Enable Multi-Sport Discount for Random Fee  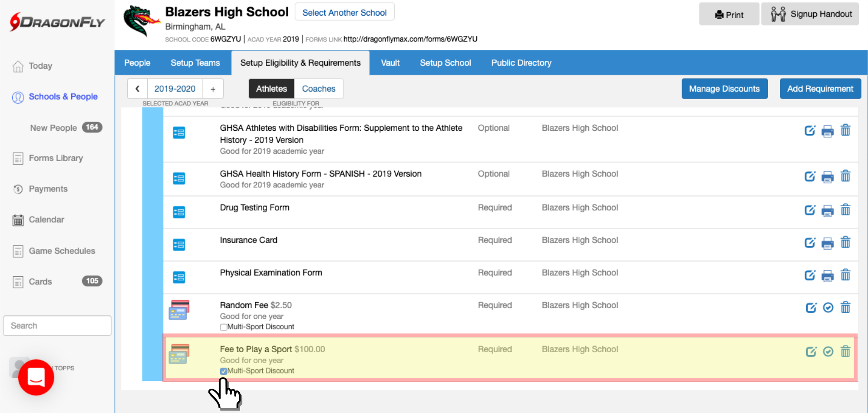point(223,327)
